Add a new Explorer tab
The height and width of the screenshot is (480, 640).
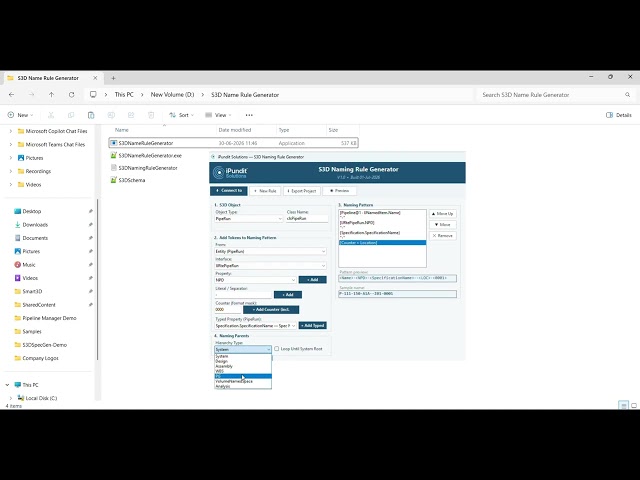(x=113, y=78)
